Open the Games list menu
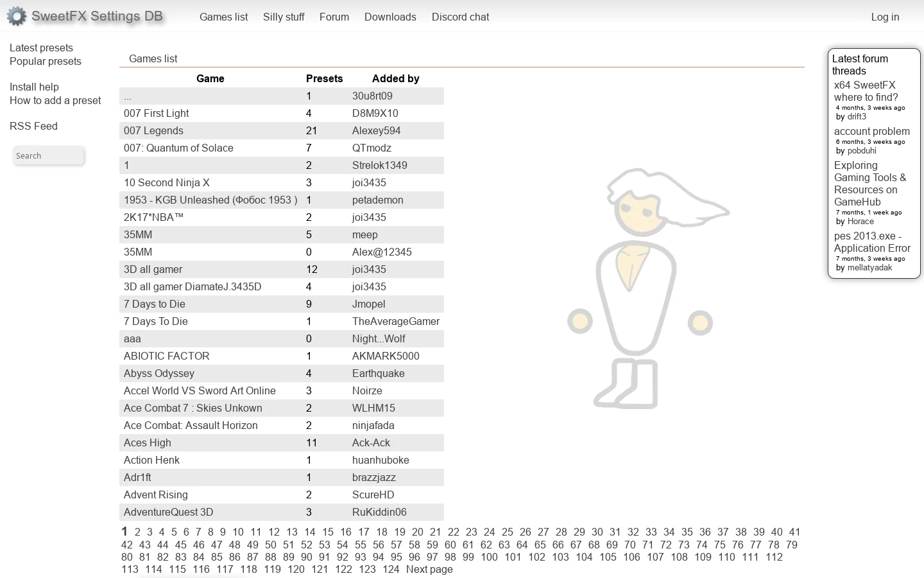The width and height of the screenshot is (924, 578). (223, 17)
